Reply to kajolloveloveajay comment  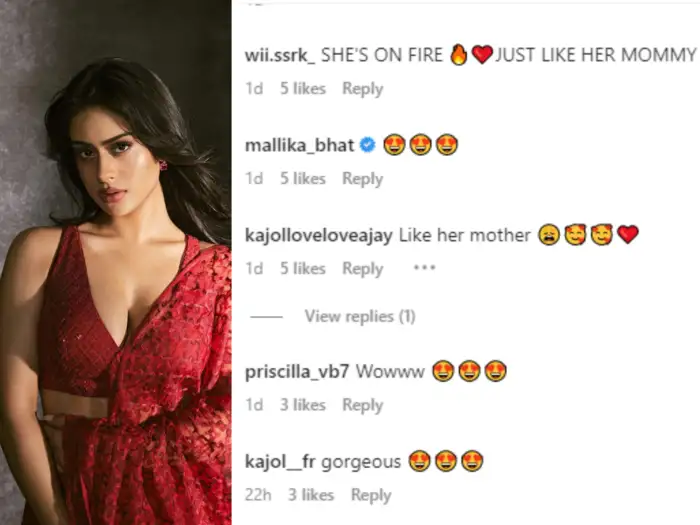point(362,268)
